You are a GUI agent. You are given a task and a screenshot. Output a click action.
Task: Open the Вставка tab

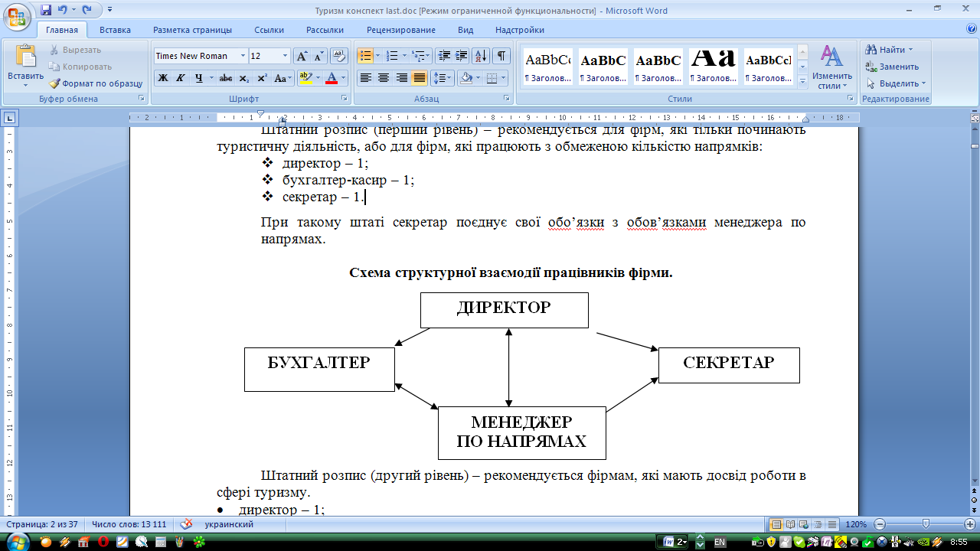(115, 30)
